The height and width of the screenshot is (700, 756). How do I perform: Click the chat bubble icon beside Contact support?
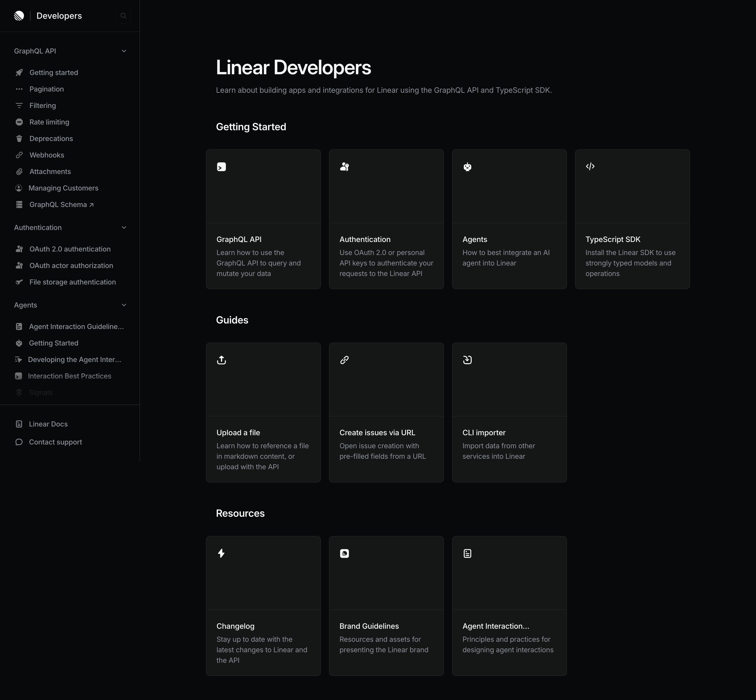(19, 442)
